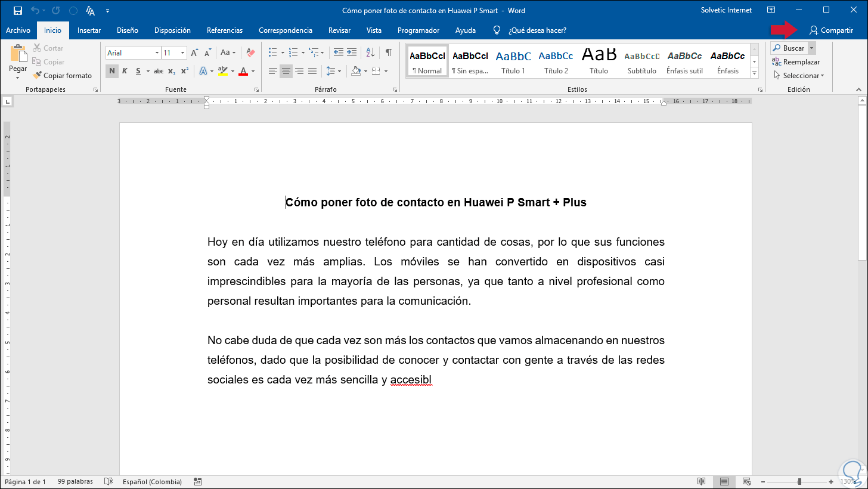The height and width of the screenshot is (489, 868).
Task: Increase the font size with grow font icon
Action: tap(194, 53)
